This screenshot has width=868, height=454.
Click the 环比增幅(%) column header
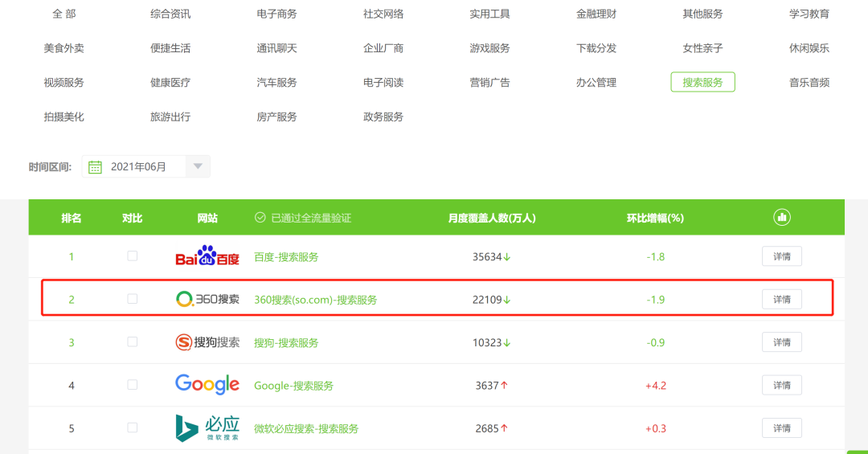coord(656,218)
